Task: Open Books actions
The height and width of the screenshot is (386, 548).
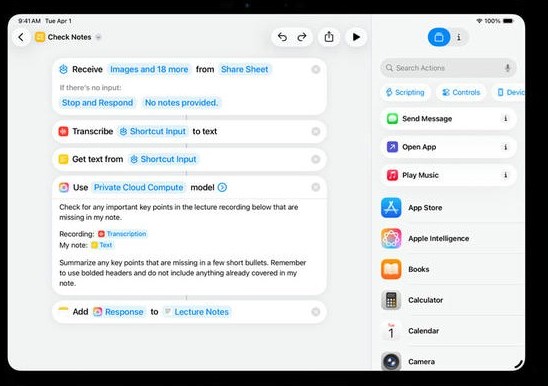Action: [x=453, y=269]
